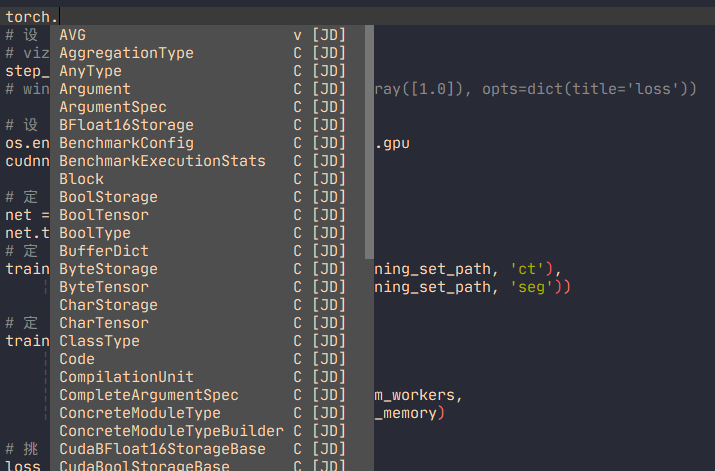This screenshot has height=471, width=715.
Task: Choose ByteTensor in the autocomplete popup
Action: (104, 287)
